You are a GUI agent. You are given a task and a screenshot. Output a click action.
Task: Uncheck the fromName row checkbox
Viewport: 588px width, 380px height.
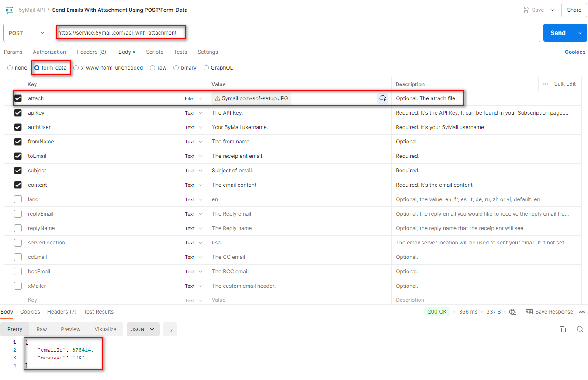(x=18, y=142)
